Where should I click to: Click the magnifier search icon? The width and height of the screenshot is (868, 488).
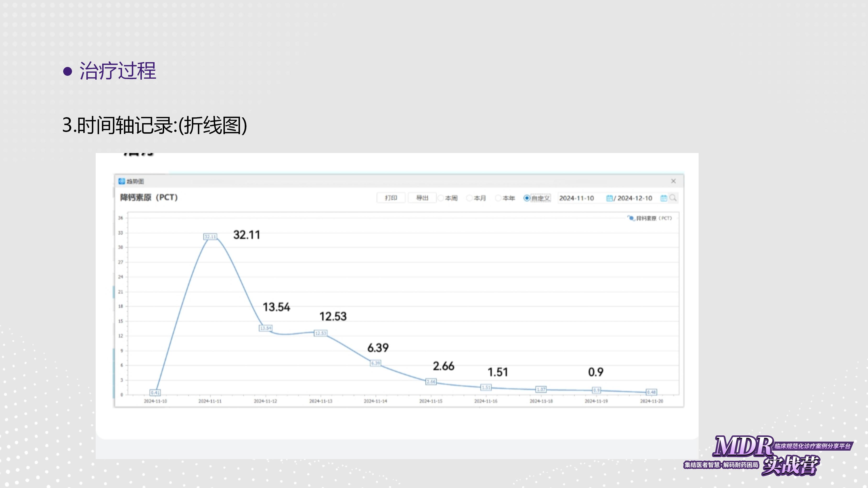tap(673, 198)
